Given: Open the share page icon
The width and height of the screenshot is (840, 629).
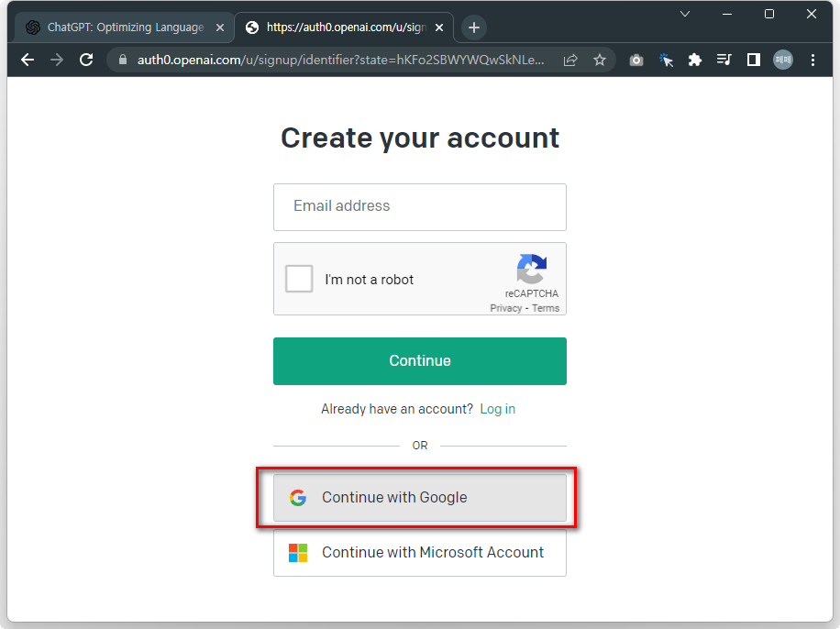Looking at the screenshot, I should 570,60.
